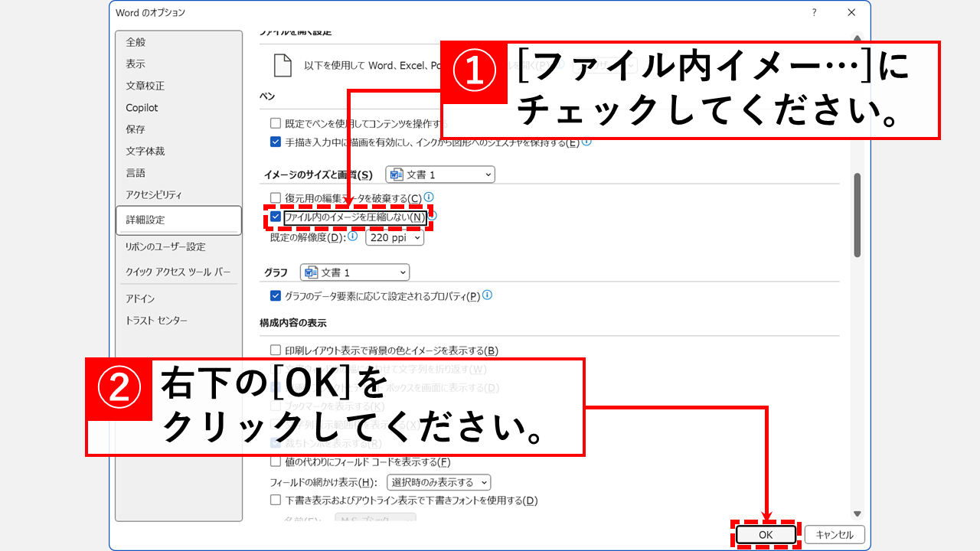Expand イメージのサイズと画質 document dropdown

tap(440, 174)
